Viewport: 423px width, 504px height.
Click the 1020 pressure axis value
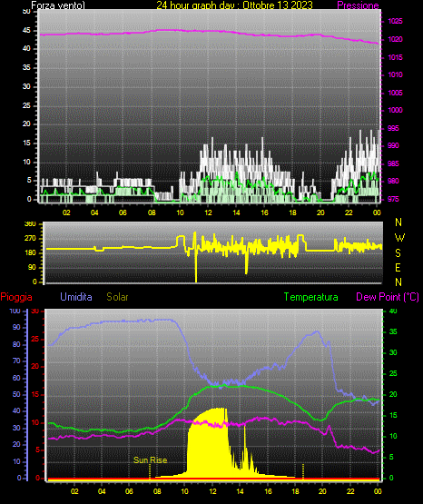pos(395,40)
